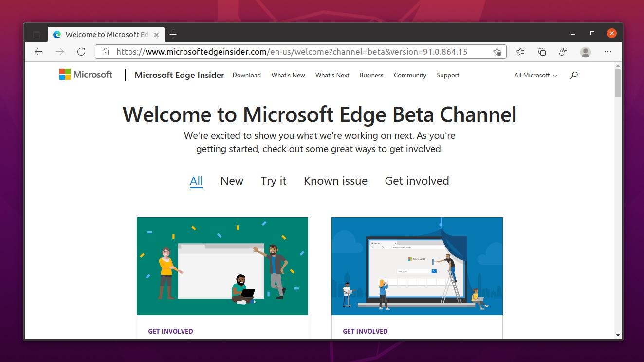Select the Try it filter tab
Viewport: 644px width, 362px height.
pos(274,181)
